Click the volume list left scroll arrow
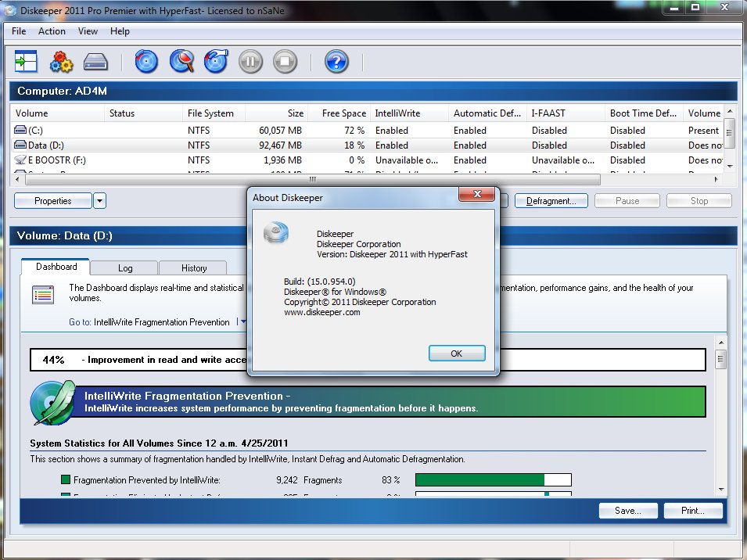Viewport: 747px width, 560px height. pyautogui.click(x=17, y=180)
